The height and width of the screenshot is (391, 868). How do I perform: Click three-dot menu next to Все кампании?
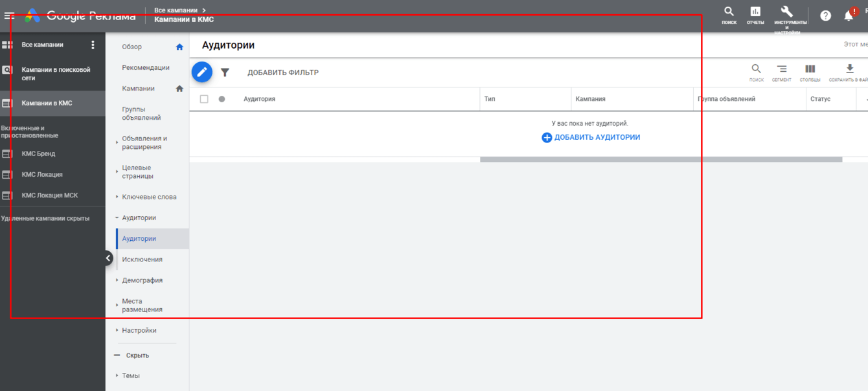coord(93,45)
